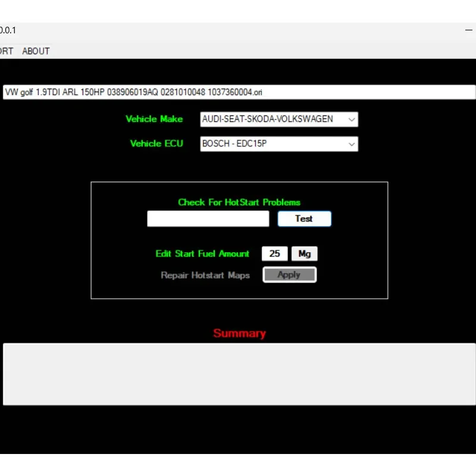
Task: Click the Edit Start Fuel Amount label
Action: click(x=202, y=253)
